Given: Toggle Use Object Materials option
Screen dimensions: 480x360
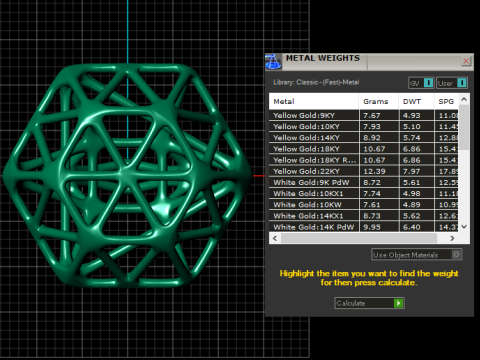Looking at the screenshot, I should pyautogui.click(x=417, y=255).
